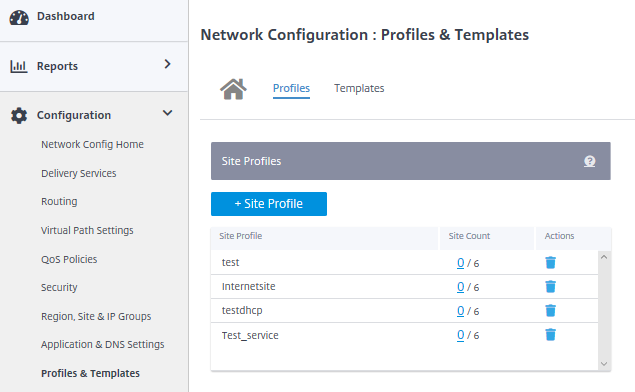Select the test profile name
Image resolution: width=635 pixels, height=392 pixels.
[230, 262]
